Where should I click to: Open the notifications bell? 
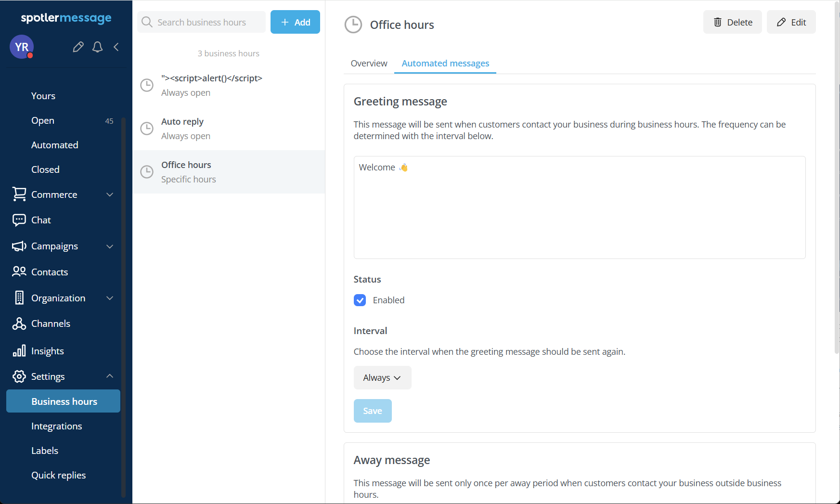[x=97, y=47]
